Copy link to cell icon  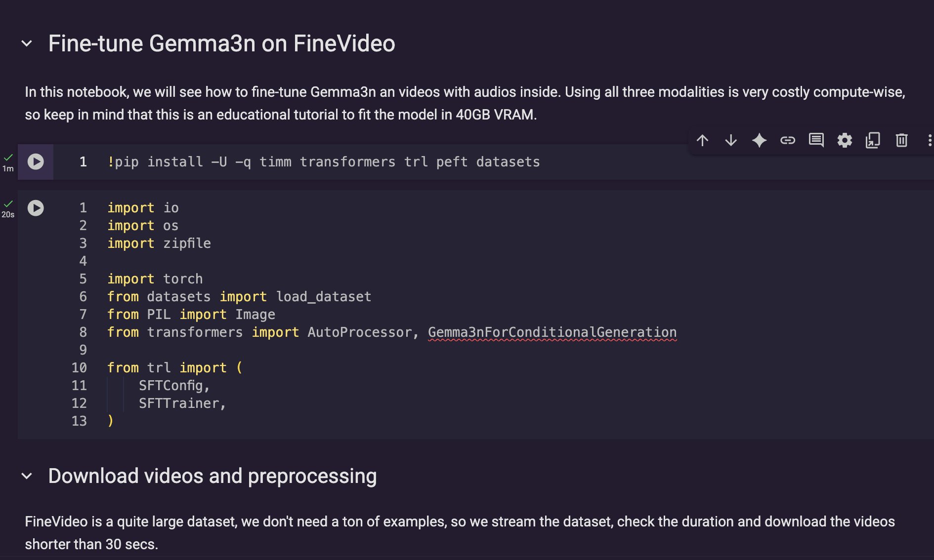click(x=788, y=141)
